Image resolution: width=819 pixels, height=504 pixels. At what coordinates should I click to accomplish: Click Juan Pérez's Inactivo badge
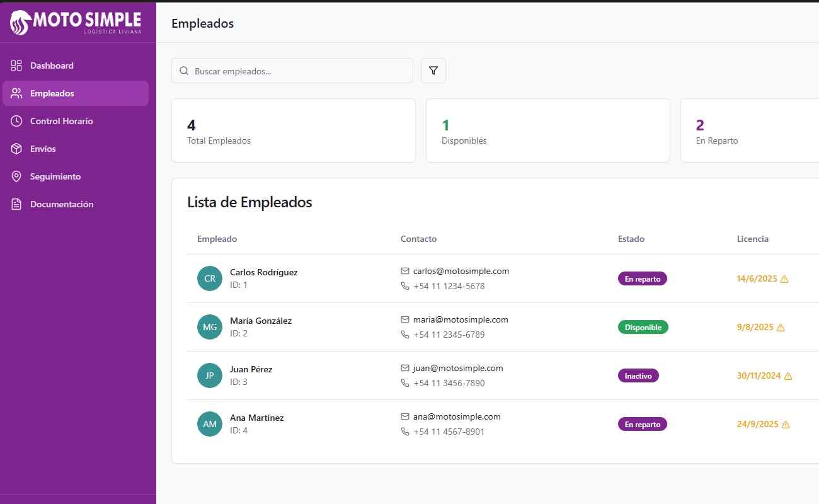639,375
